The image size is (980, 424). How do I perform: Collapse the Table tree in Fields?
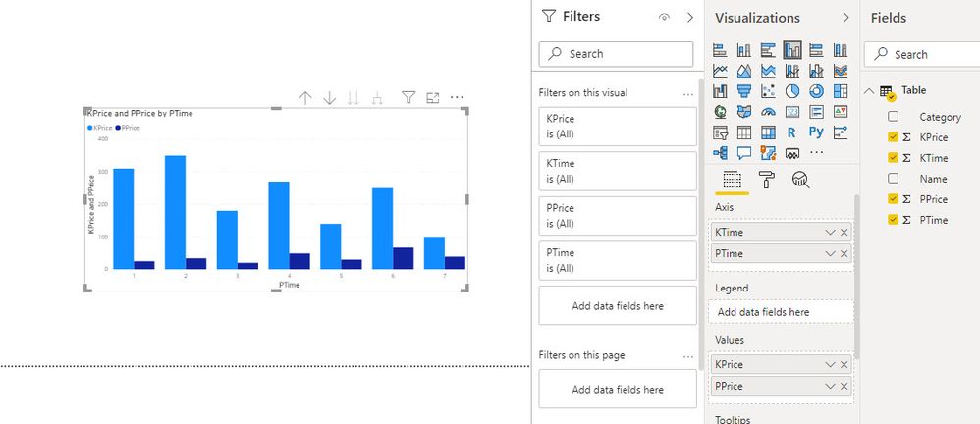click(869, 91)
